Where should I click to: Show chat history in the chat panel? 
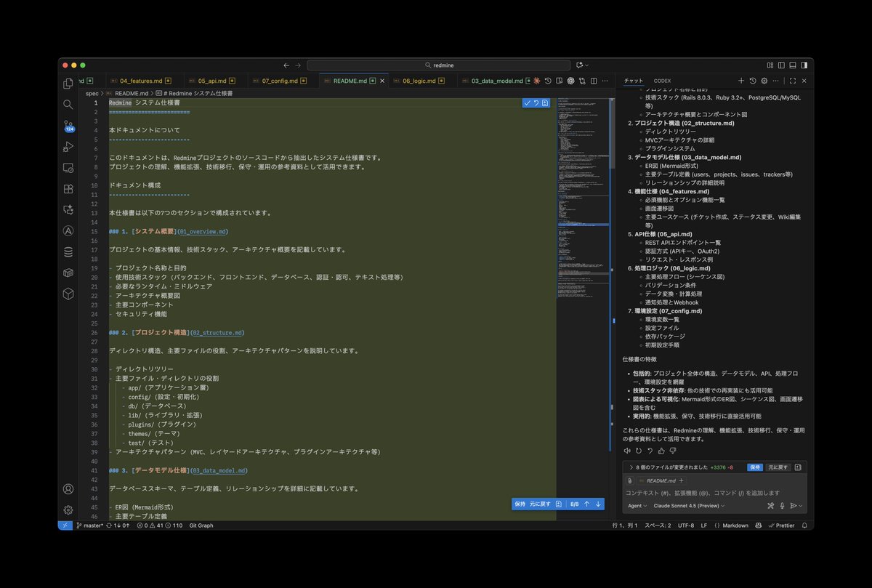tap(753, 81)
